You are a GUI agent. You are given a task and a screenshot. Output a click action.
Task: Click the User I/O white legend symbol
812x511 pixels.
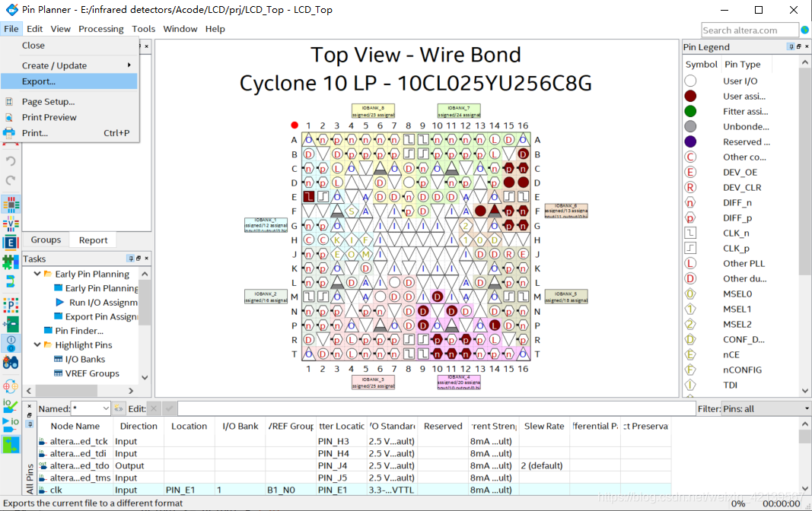tap(690, 81)
